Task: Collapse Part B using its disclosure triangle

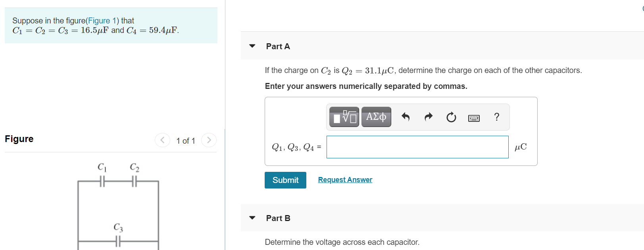Action: pos(252,217)
